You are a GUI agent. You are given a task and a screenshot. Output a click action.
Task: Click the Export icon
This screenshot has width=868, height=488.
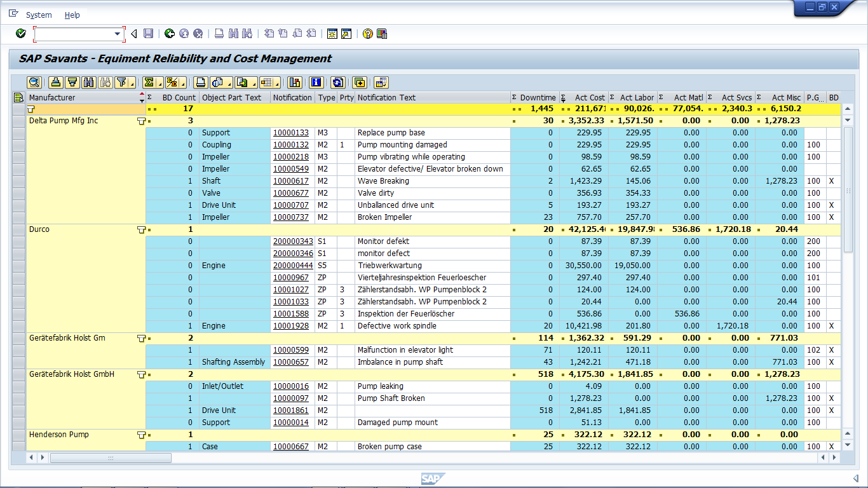tap(241, 82)
